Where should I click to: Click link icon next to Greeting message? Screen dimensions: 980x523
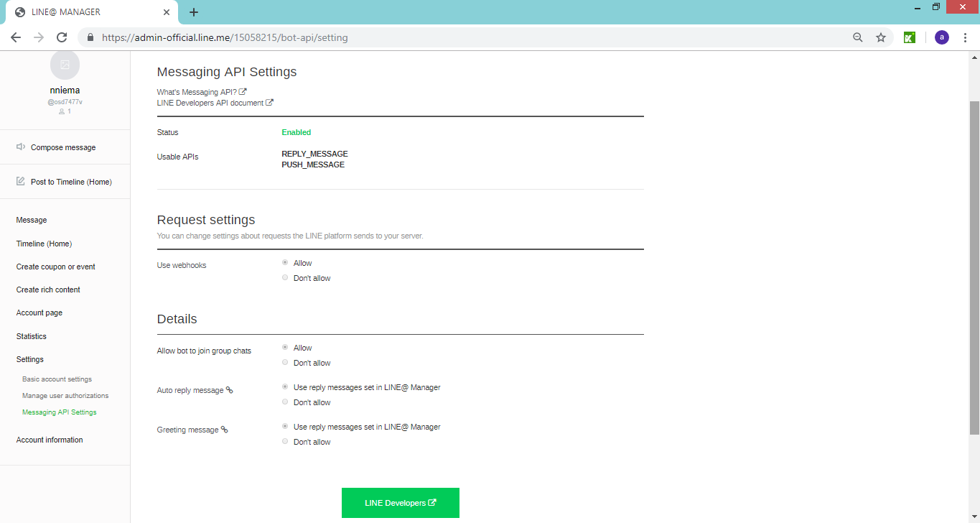pos(224,430)
